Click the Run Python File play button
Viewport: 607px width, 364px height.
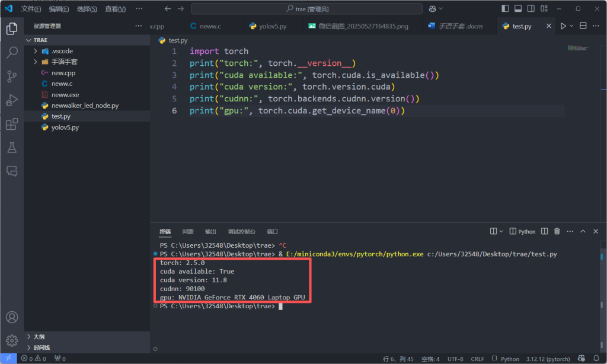(x=563, y=26)
